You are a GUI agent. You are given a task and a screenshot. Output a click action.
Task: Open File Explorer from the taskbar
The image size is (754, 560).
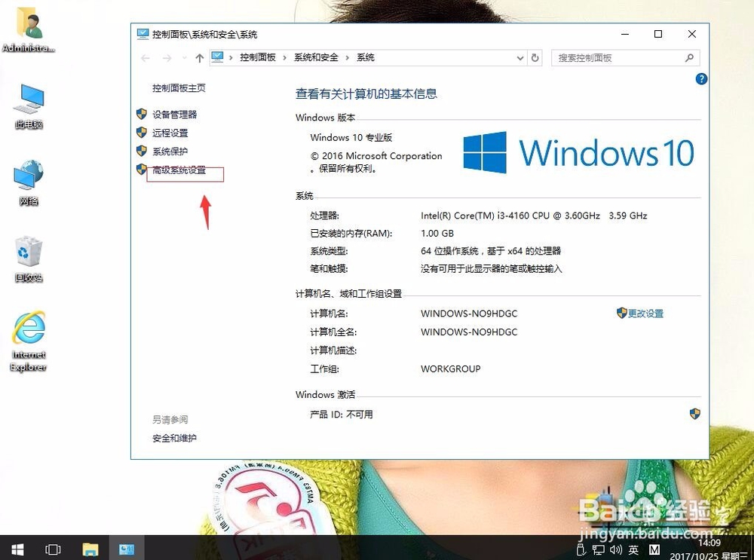(90, 549)
